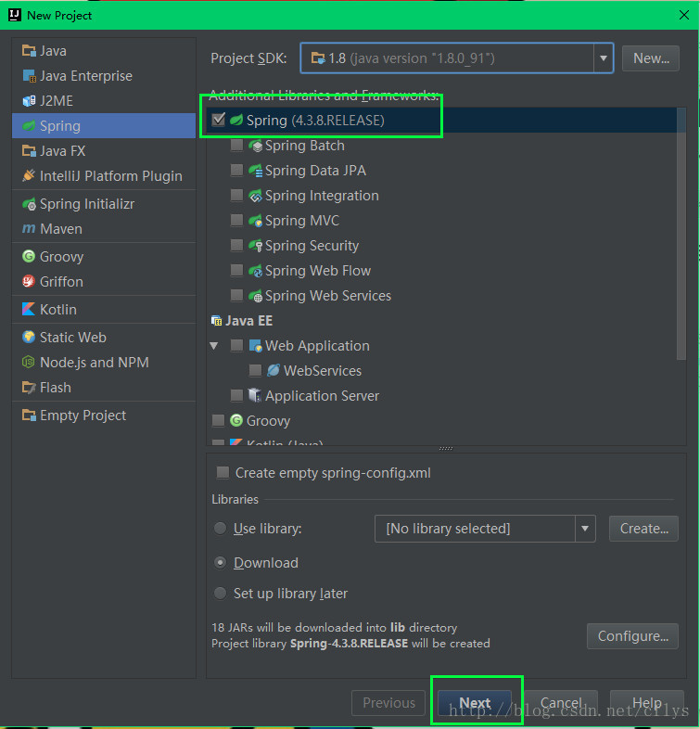Image resolution: width=700 pixels, height=729 pixels.
Task: Collapse the Web Application tree node
Action: pyautogui.click(x=214, y=346)
